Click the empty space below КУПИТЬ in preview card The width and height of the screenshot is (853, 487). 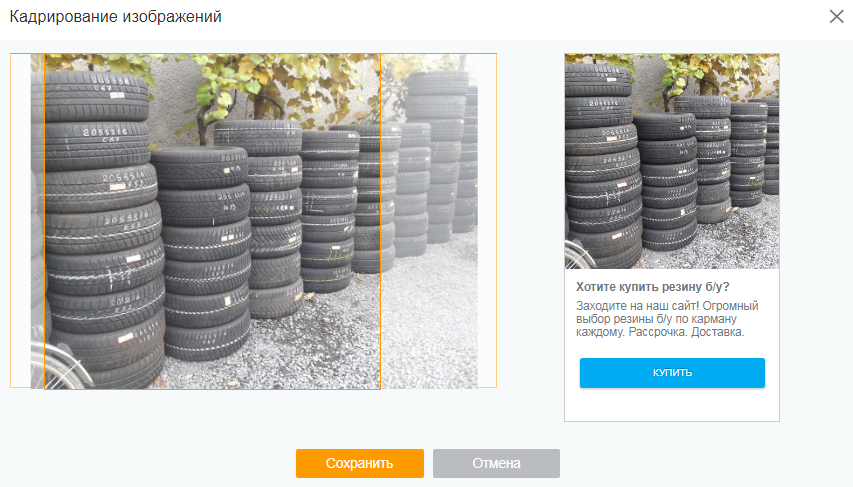672,404
